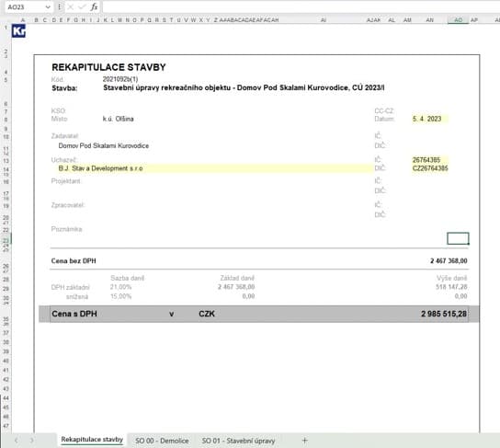This screenshot has height=448, width=500.
Task: Switch to SO 01 - Stavební úpravy tab
Action: click(238, 441)
